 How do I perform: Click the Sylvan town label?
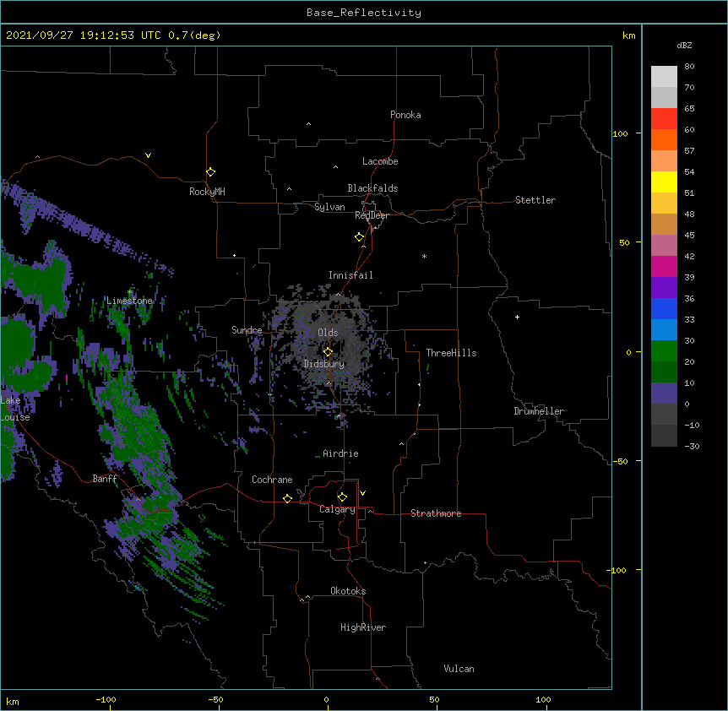[x=329, y=207]
